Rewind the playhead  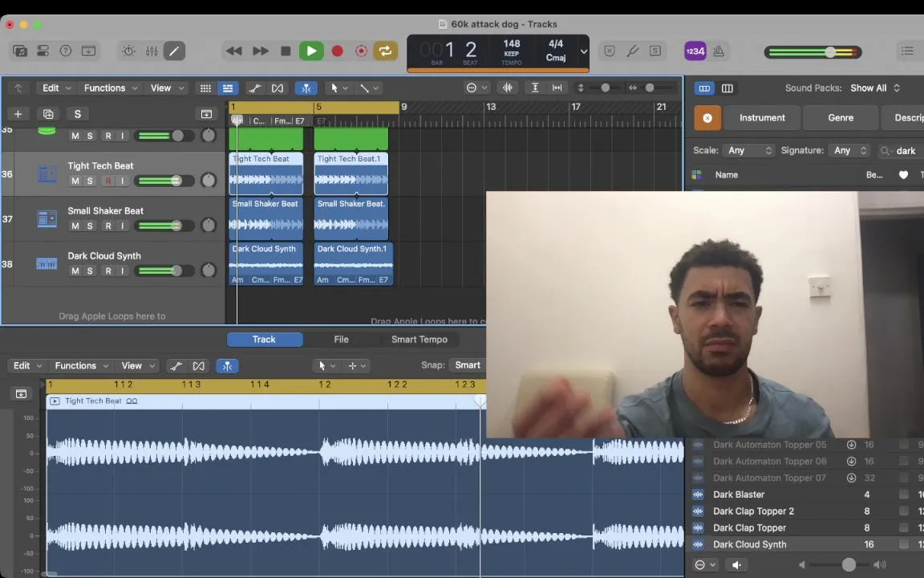tap(234, 51)
